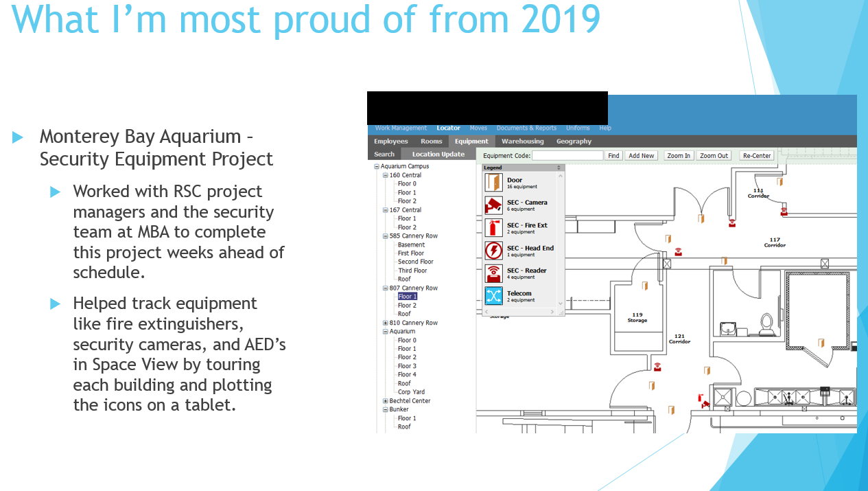Viewport: 868px width, 491px height.
Task: Select the First Floor tree item
Action: (x=411, y=253)
